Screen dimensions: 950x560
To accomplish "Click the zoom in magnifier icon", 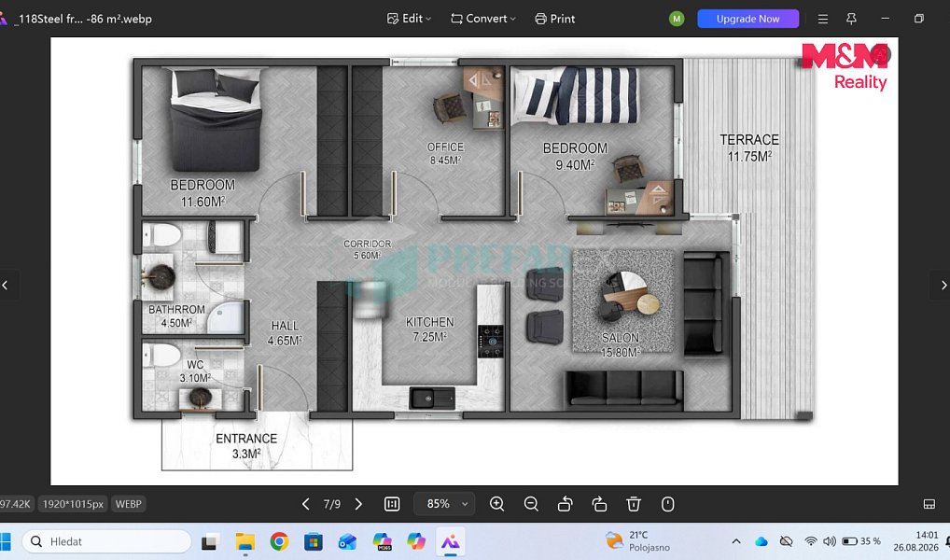I will (496, 504).
